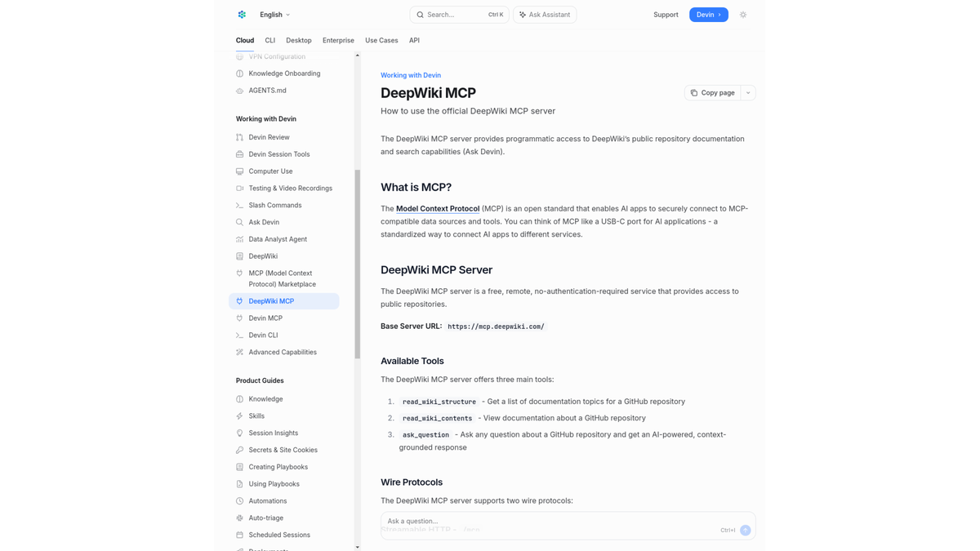
Task: Click the Devin MCP plug icon
Action: [x=240, y=318]
